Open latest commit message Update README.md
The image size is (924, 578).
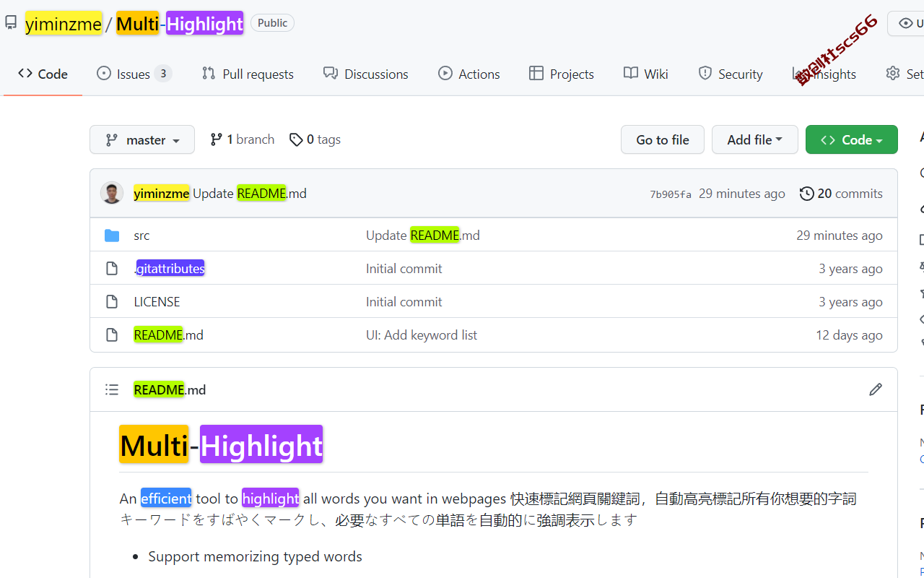click(250, 193)
